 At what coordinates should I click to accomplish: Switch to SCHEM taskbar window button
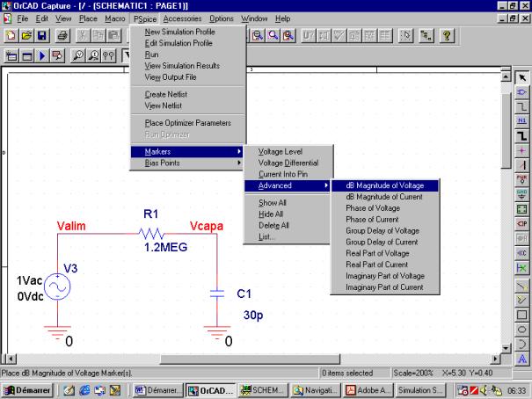[x=263, y=390]
